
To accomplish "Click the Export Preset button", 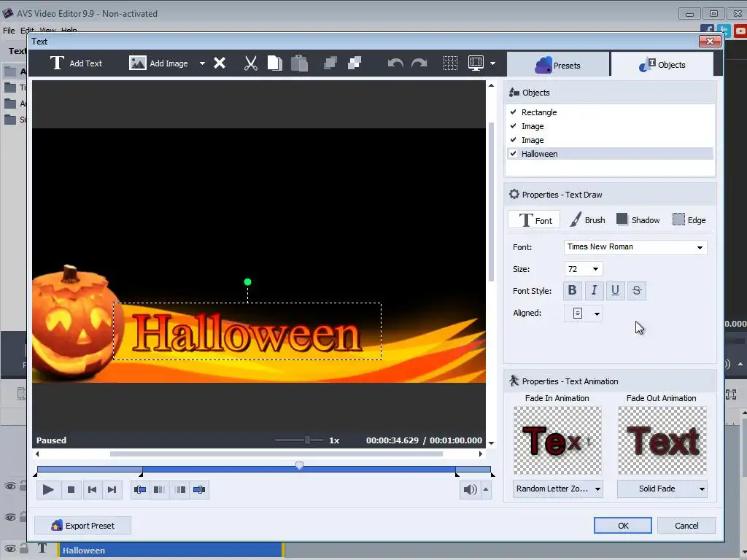I will 83,526.
